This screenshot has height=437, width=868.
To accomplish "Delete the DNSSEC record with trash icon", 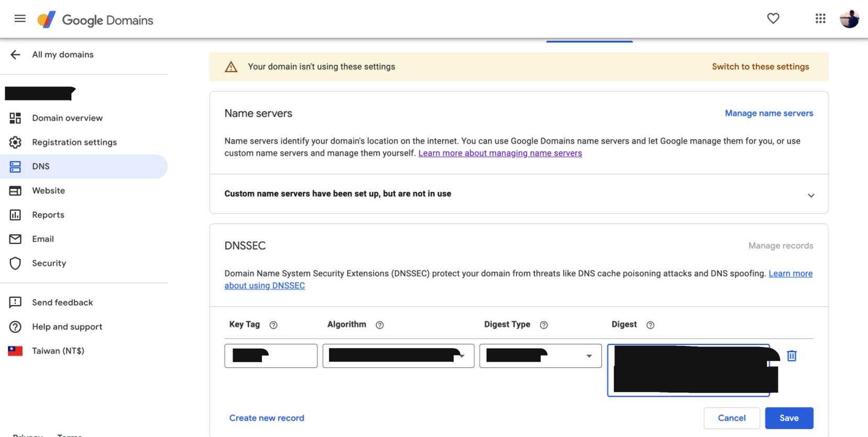I will [x=792, y=356].
